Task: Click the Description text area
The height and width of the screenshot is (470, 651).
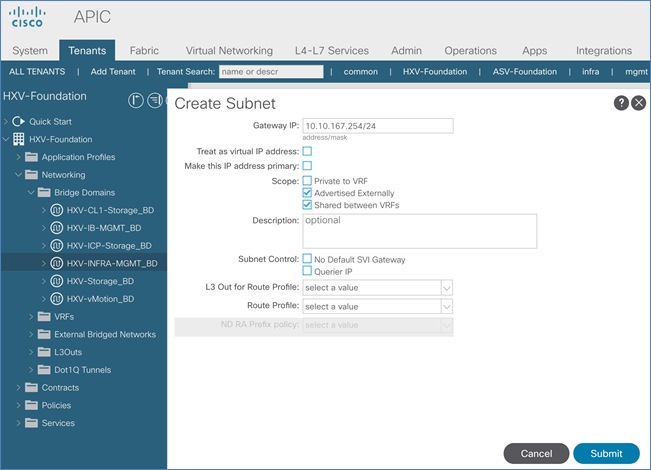Action: click(x=420, y=231)
